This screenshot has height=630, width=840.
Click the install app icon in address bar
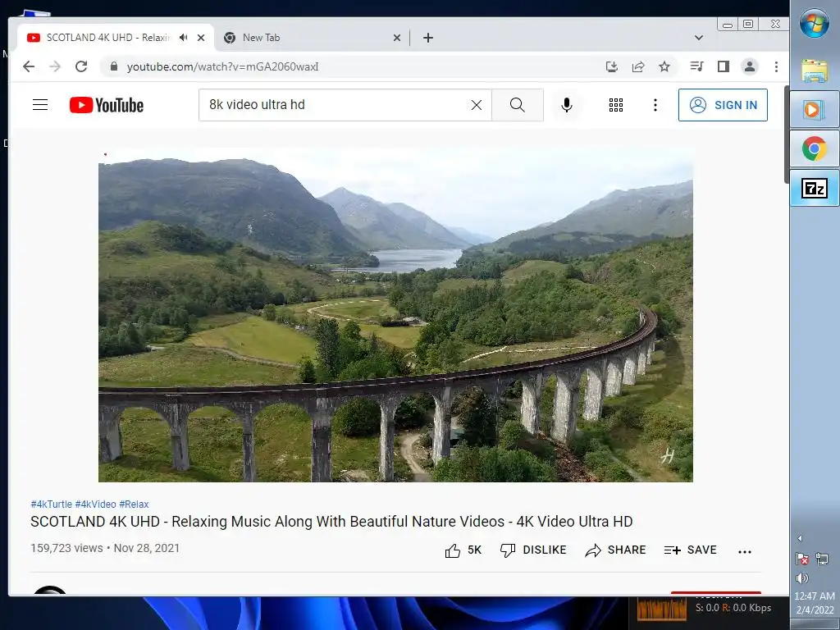[x=612, y=66]
